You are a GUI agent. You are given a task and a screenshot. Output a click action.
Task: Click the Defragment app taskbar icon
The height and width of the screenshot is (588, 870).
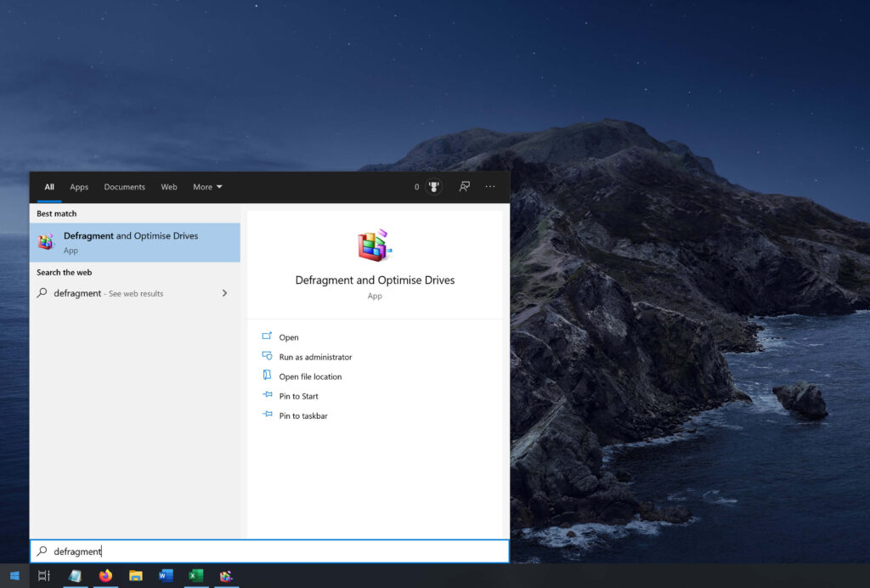[x=226, y=576]
